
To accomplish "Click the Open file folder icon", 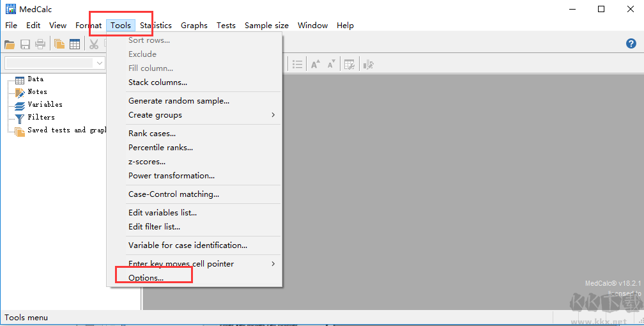I will click(x=10, y=44).
